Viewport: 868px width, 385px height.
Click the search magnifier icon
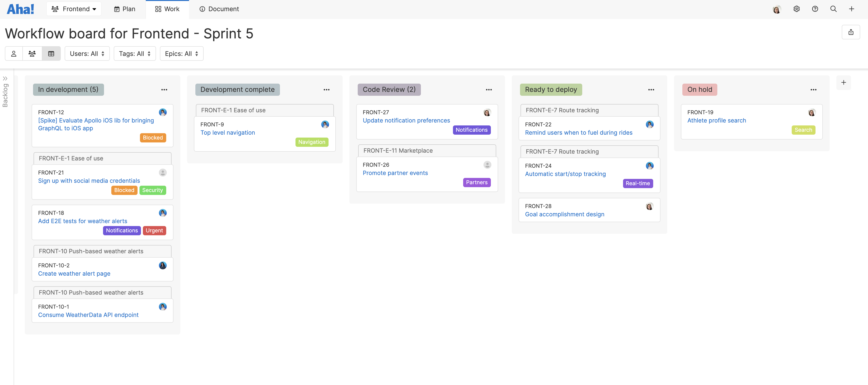(833, 9)
